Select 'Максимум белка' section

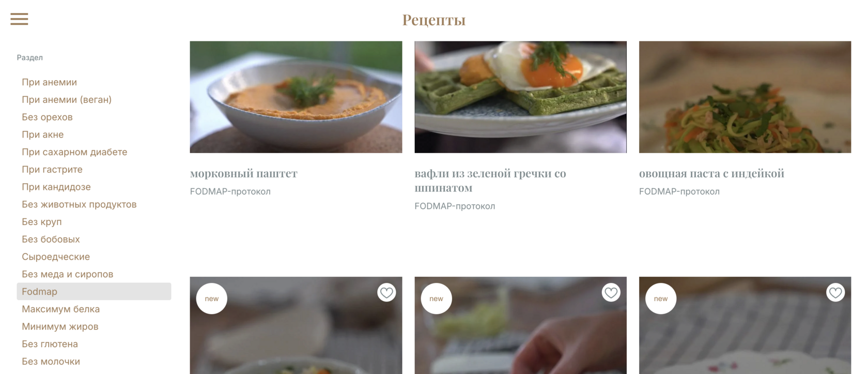(60, 309)
